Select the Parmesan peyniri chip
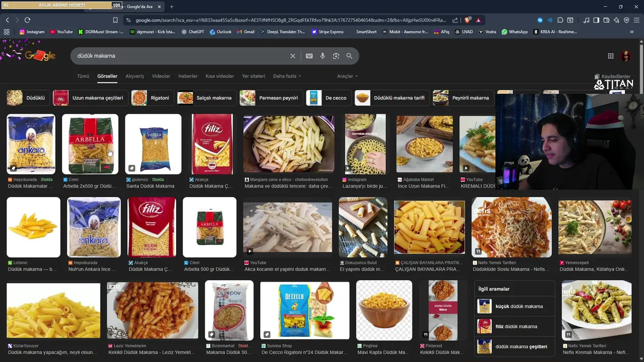This screenshot has width=644, height=362. coord(271,98)
